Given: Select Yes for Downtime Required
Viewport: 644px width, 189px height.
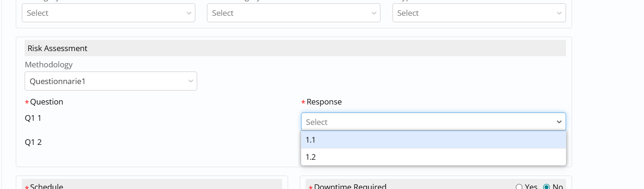Looking at the screenshot, I should click(x=519, y=187).
